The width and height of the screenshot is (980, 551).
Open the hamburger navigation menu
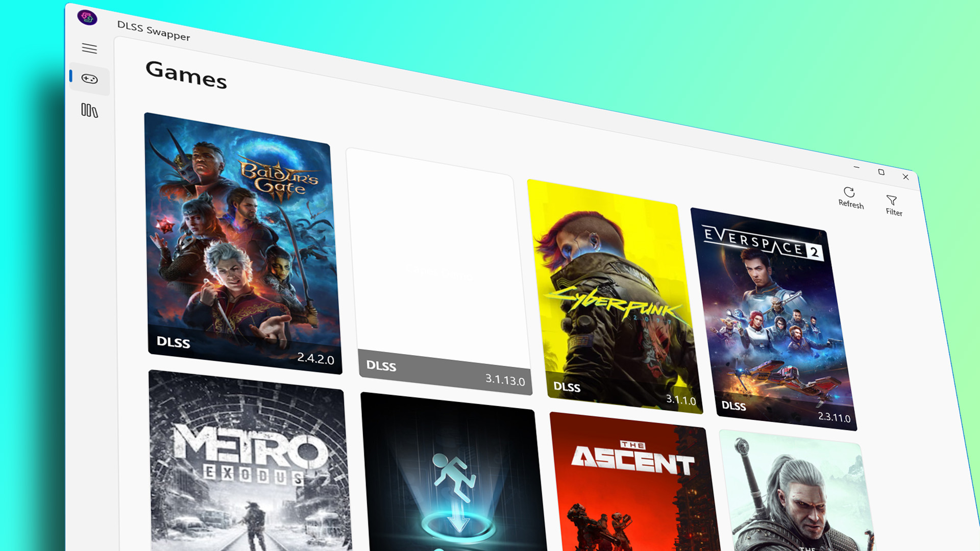click(89, 48)
